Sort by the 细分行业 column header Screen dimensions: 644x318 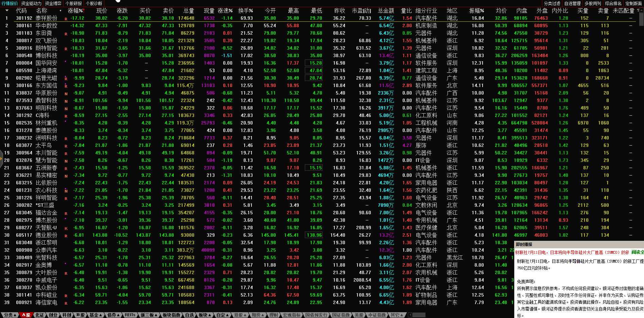point(426,11)
